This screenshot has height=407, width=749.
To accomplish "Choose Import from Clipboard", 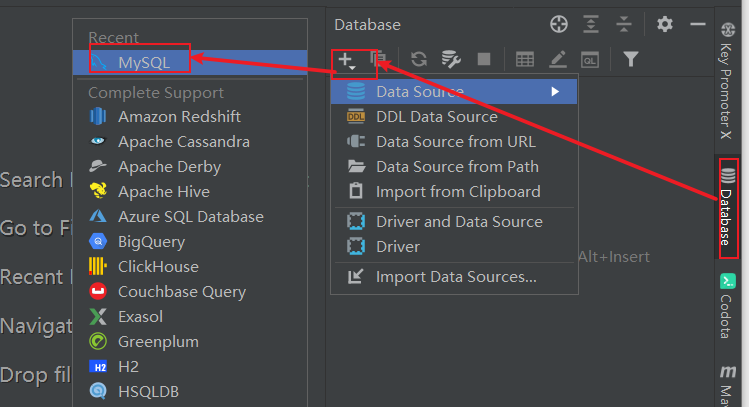I will 454,192.
